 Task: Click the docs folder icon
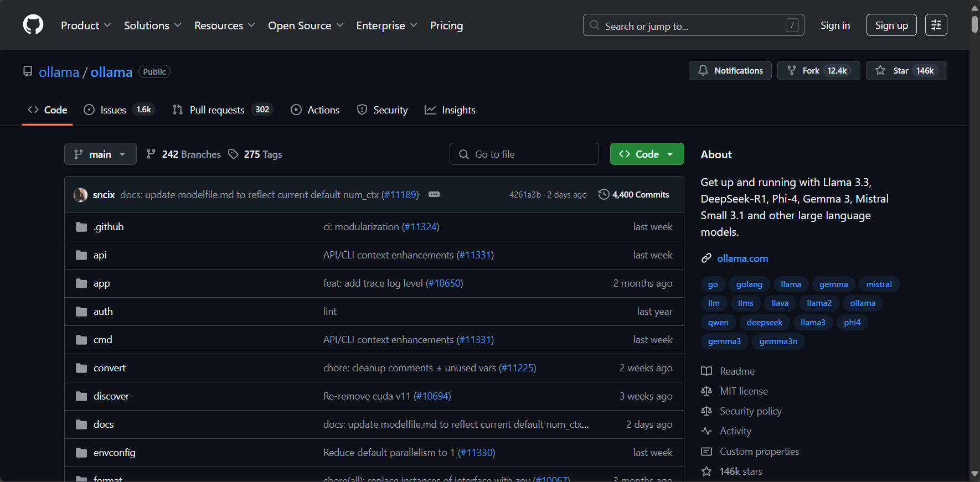81,424
